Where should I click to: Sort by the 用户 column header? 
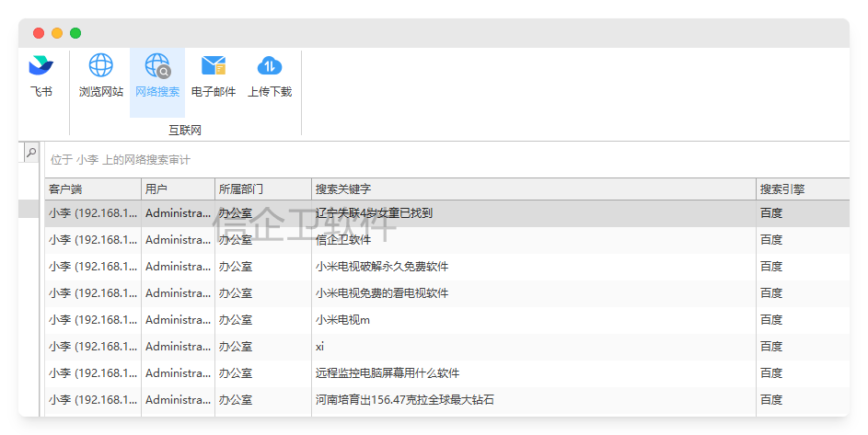178,189
